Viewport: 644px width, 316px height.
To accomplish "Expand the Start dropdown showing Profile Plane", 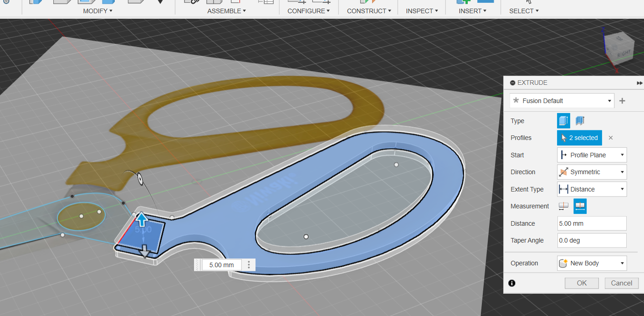I will click(592, 155).
